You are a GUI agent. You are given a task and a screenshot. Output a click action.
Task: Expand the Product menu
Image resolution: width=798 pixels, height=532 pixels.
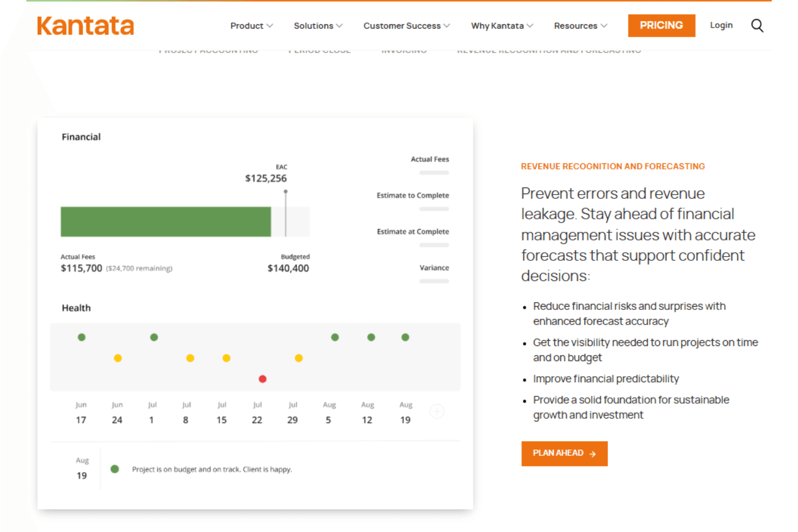pos(251,26)
